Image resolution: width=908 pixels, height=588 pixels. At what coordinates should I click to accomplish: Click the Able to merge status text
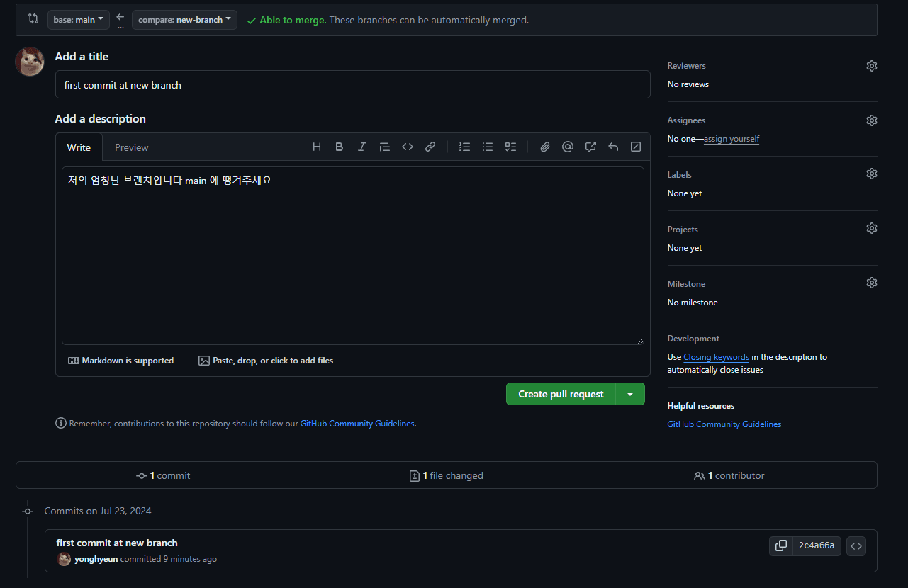point(293,20)
